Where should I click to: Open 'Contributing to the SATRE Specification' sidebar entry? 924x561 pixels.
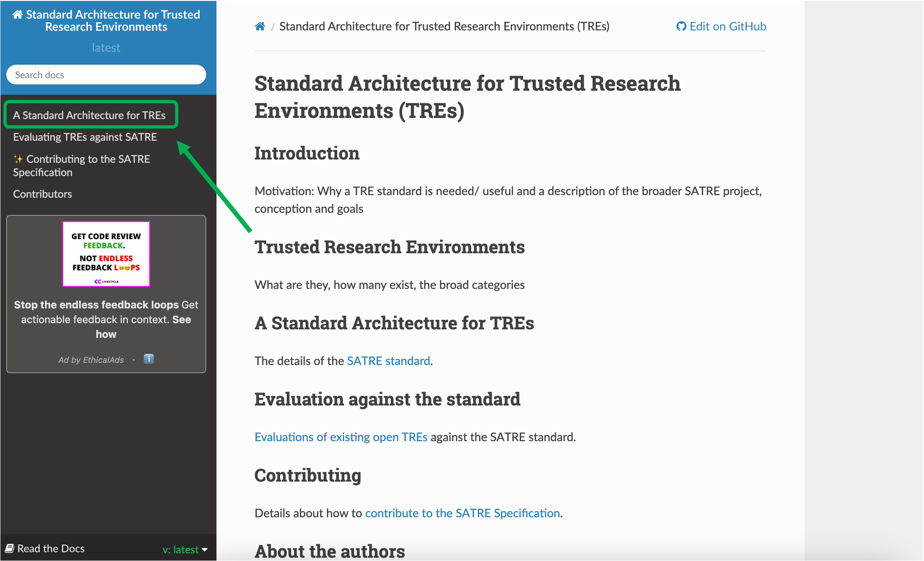82,166
